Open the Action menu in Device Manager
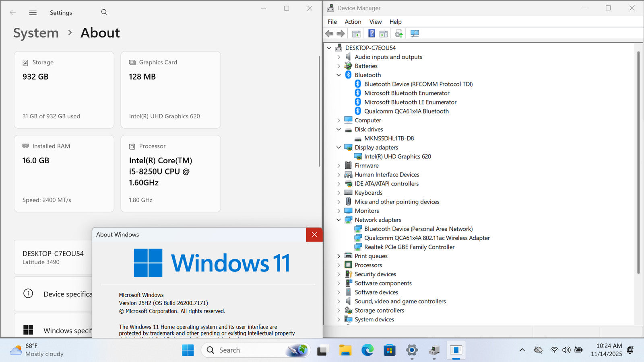The height and width of the screenshot is (362, 644). click(x=353, y=22)
